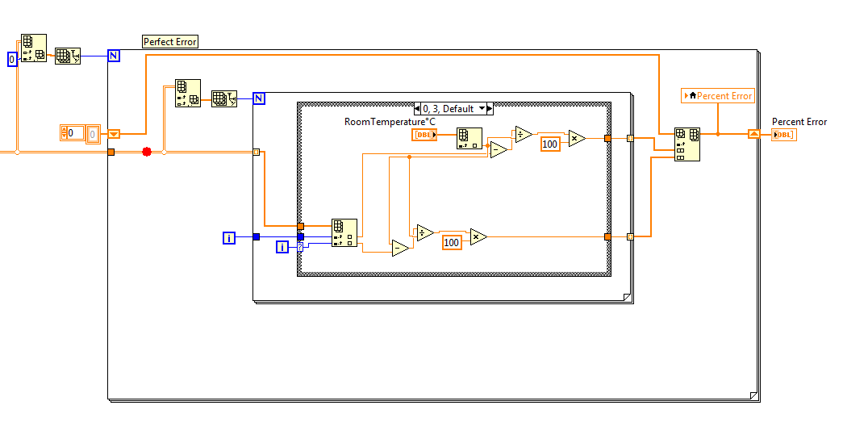Image resolution: width=868 pixels, height=439 pixels.
Task: Click the lower case structure output tunnel
Action: (x=607, y=237)
